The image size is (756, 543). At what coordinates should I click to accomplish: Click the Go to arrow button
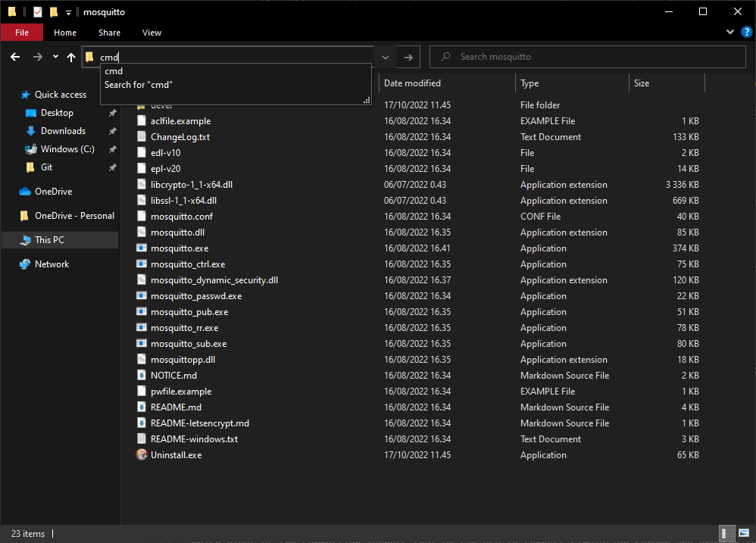coord(408,57)
